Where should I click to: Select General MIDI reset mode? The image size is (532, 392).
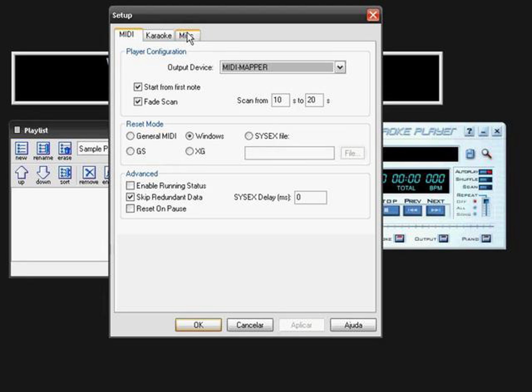[x=130, y=136]
